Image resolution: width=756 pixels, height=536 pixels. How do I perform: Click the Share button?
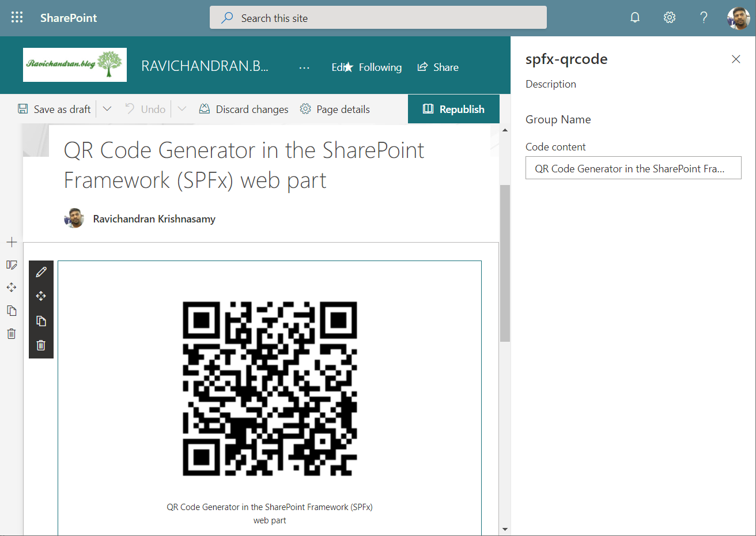(438, 67)
